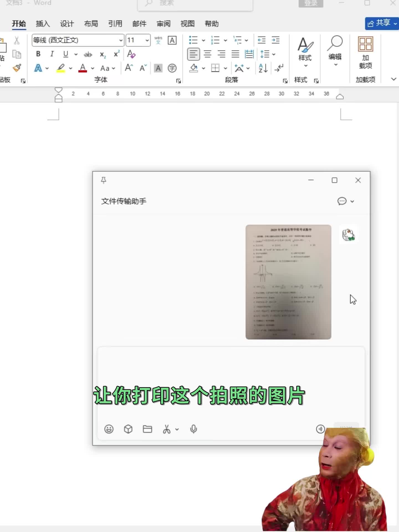Decrease the paragraph indent
This screenshot has height=532, width=399.
coord(262,40)
